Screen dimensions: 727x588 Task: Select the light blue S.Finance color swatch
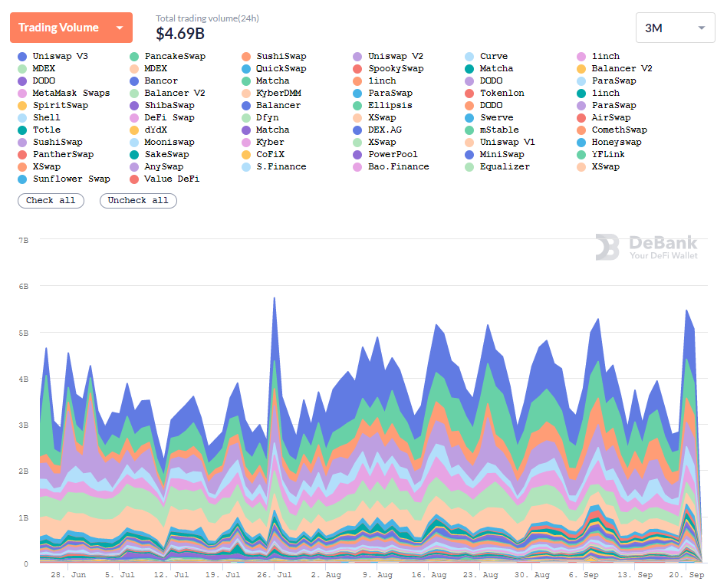pyautogui.click(x=246, y=167)
